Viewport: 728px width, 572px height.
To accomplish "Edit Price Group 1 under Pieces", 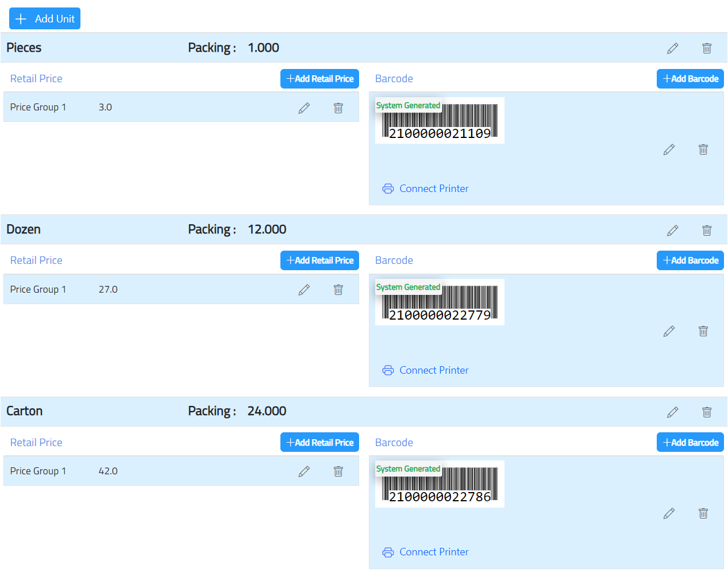I will point(304,108).
